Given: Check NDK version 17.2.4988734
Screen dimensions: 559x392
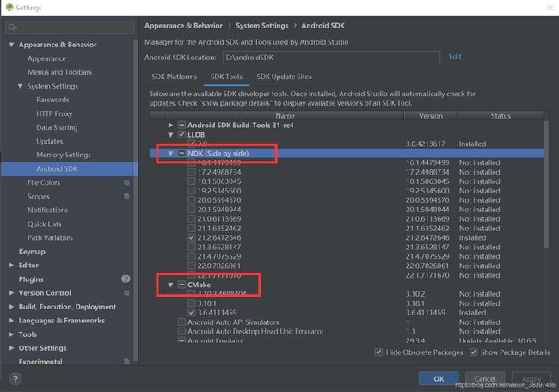Looking at the screenshot, I should (x=192, y=172).
